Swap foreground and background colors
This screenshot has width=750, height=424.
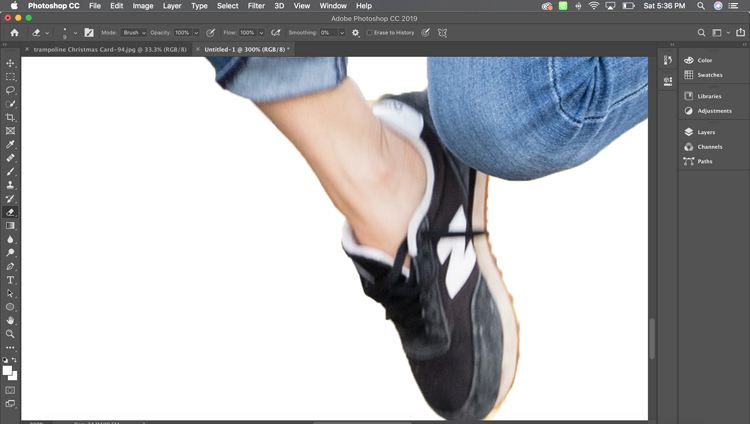[14, 360]
